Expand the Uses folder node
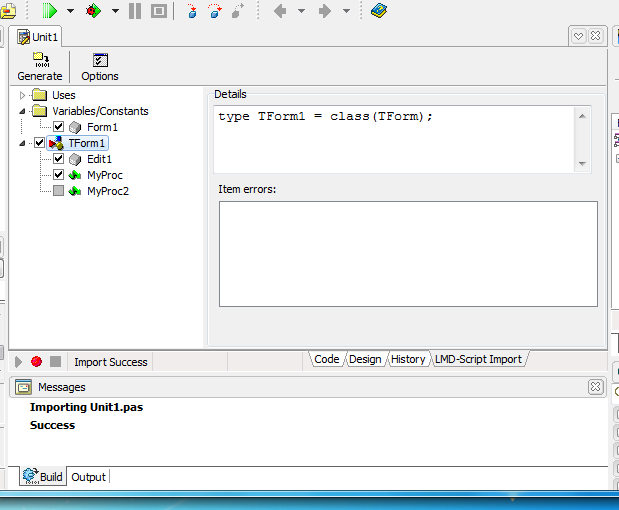 [22, 95]
